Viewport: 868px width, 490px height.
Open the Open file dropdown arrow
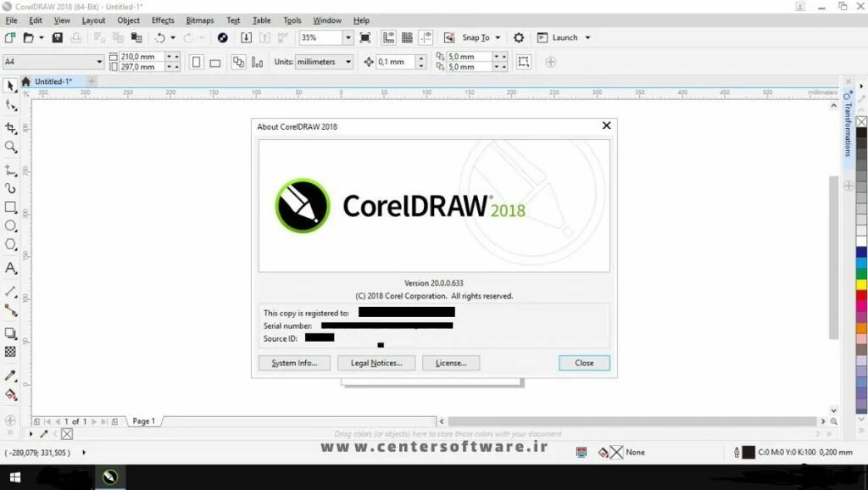[x=41, y=37]
